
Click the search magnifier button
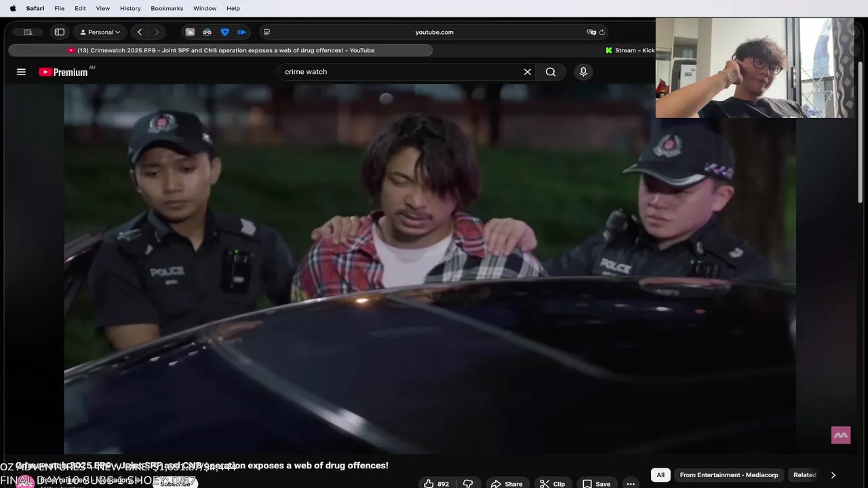[551, 72]
